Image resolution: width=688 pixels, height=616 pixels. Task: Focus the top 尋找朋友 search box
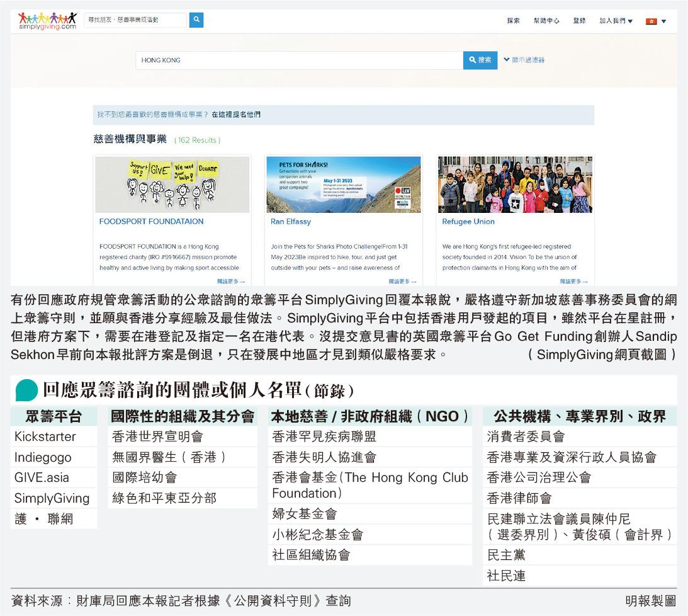(x=135, y=20)
